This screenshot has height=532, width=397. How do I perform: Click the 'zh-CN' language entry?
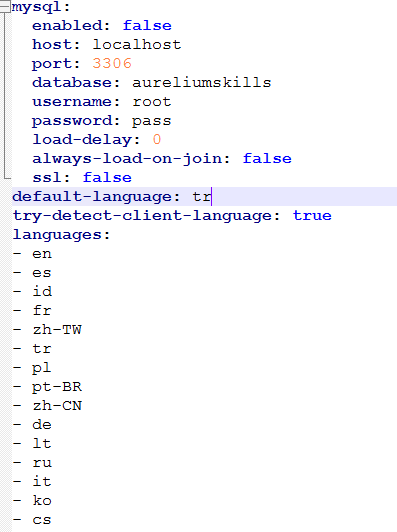point(57,405)
